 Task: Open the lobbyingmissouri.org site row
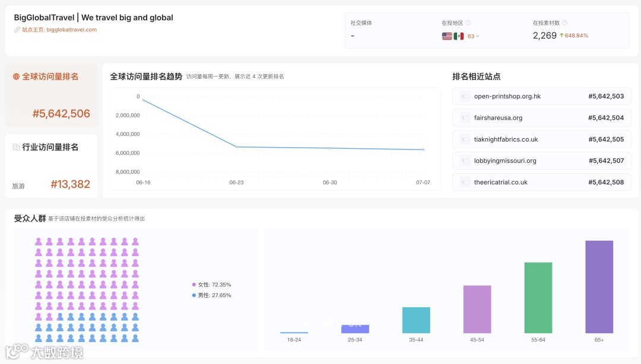pyautogui.click(x=542, y=161)
